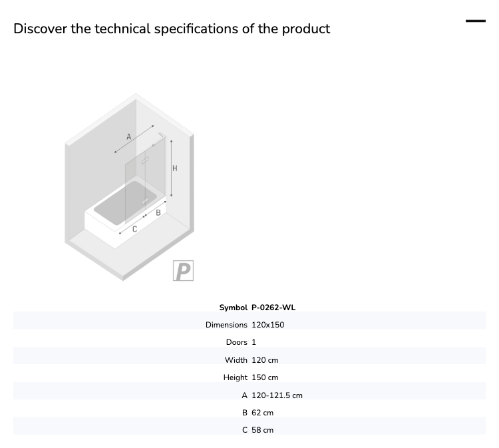Click height marker H in the diagram
The height and width of the screenshot is (448, 499).
pos(175,168)
